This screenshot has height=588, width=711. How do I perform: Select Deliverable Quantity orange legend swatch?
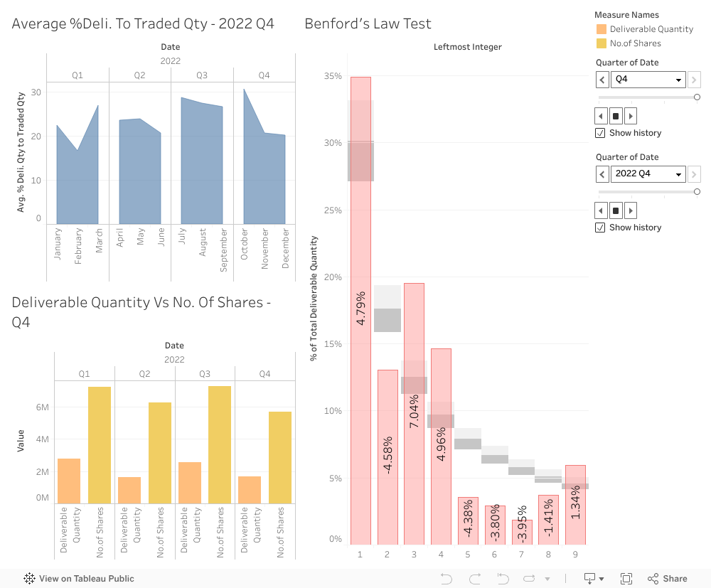[602, 29]
